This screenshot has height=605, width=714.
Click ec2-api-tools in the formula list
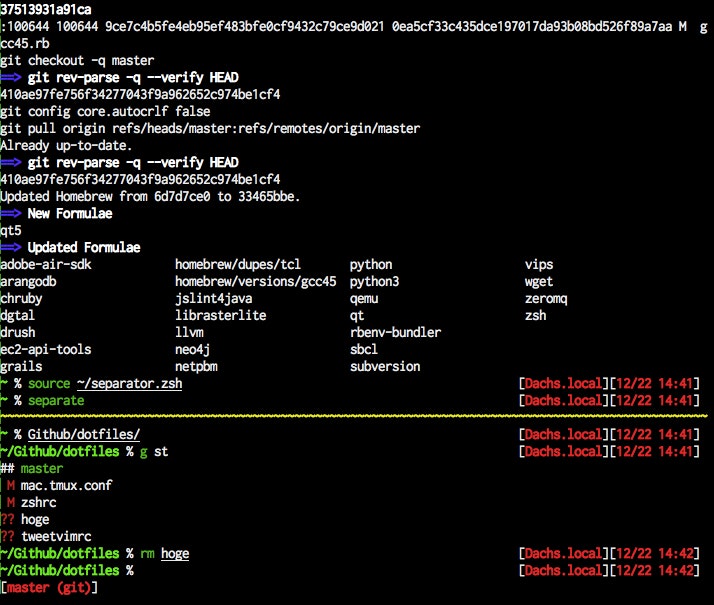tap(46, 350)
